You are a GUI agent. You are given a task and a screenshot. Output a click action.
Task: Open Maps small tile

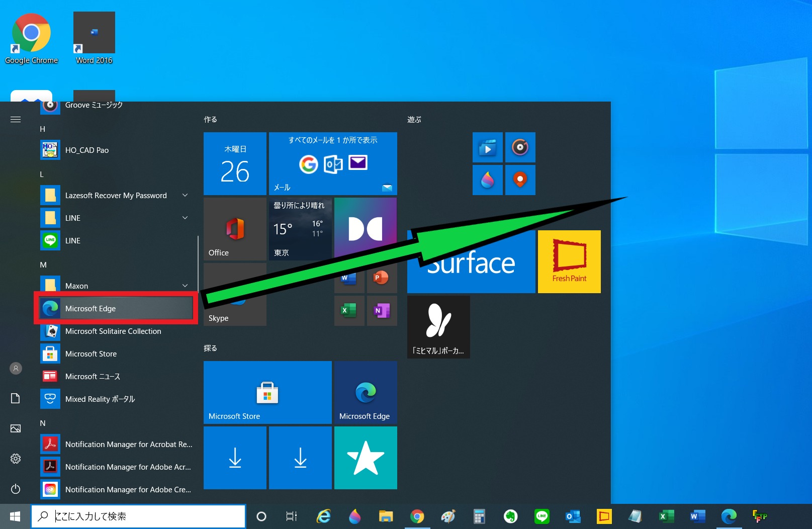pos(520,180)
